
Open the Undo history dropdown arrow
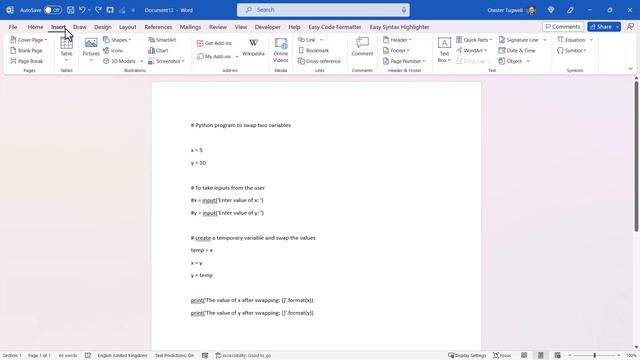89,10
